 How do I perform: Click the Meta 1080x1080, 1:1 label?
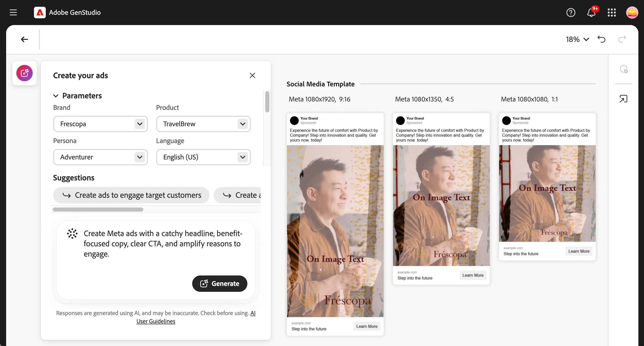529,99
